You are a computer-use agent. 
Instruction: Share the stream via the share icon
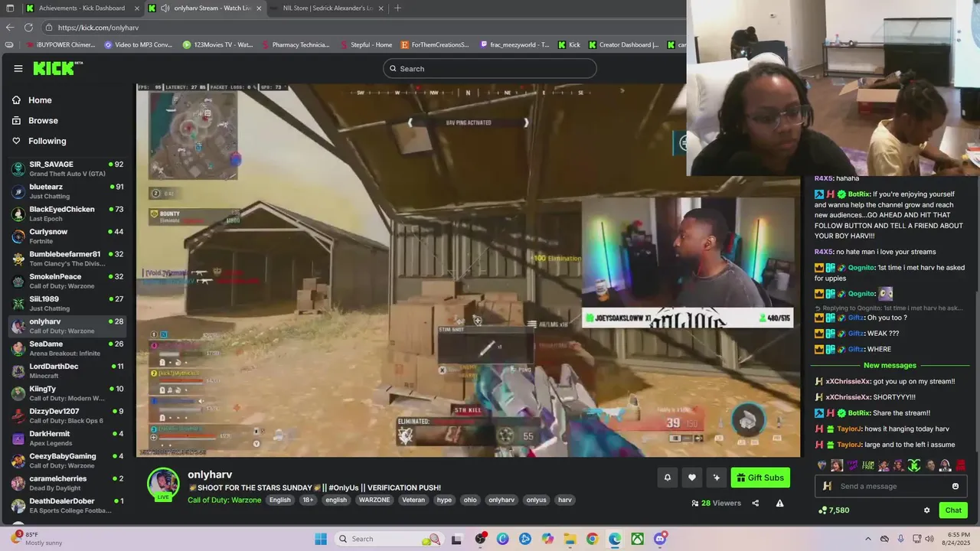756,503
